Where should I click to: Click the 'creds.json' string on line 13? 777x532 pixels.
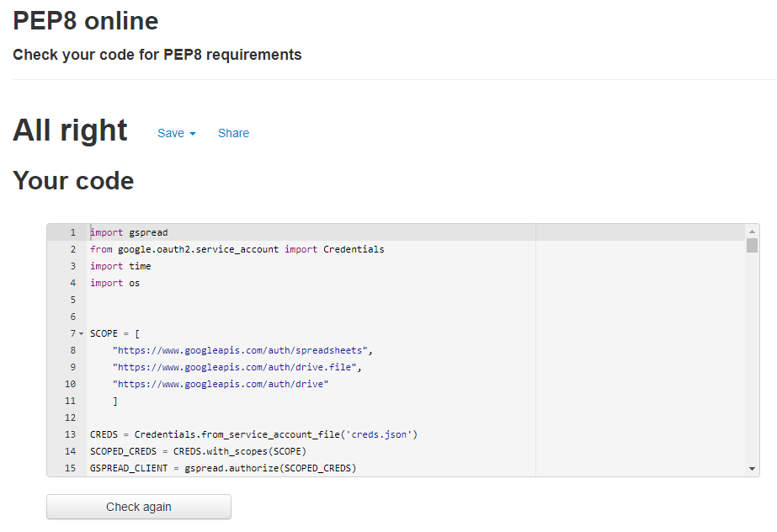[x=379, y=434]
